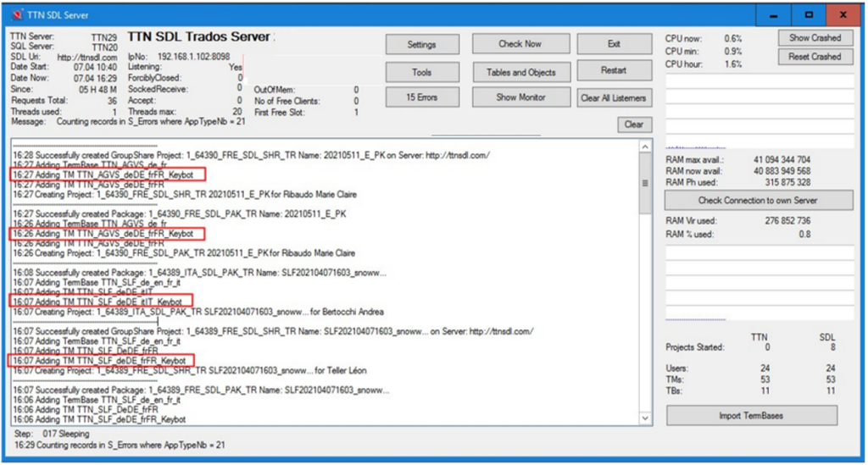Viewport: 868px width, 465px height.
Task: Restart the server with Restart button
Action: pyautogui.click(x=614, y=71)
